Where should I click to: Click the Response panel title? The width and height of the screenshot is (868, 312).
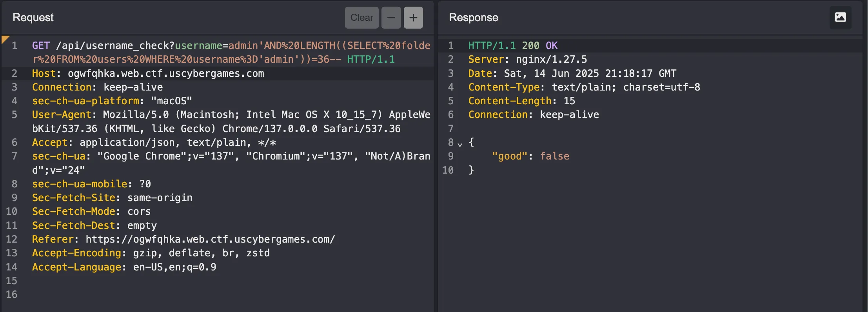coord(473,18)
